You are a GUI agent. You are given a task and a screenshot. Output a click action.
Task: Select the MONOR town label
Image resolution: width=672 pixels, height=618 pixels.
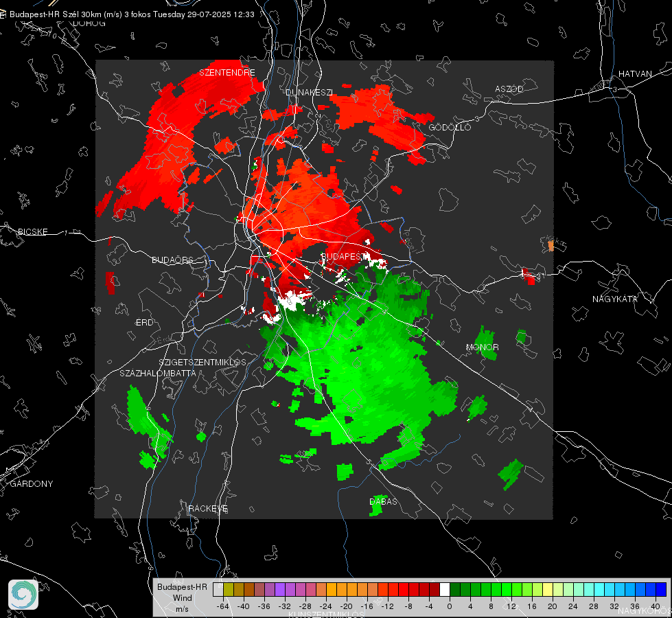point(482,347)
